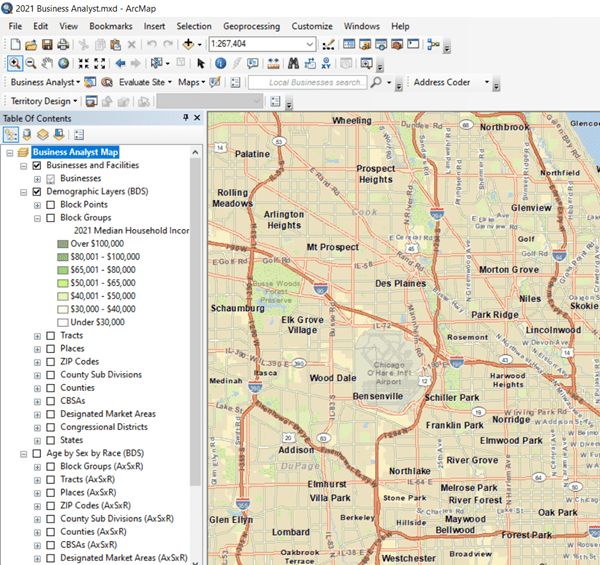Open the Business Analyst dropdown menu

(x=45, y=82)
